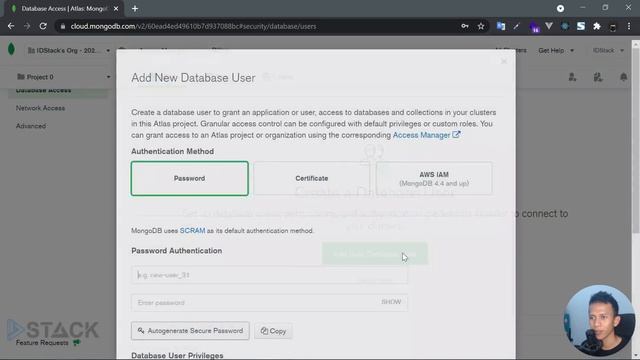Open the Extensions puzzle-piece menu

pos(597,26)
